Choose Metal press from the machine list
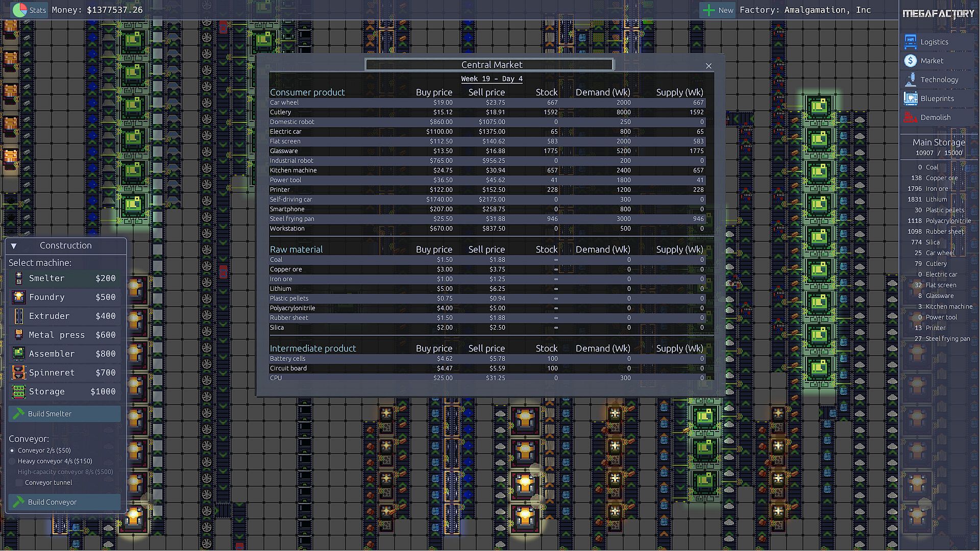Screen dimensions: 980x551 click(x=57, y=335)
